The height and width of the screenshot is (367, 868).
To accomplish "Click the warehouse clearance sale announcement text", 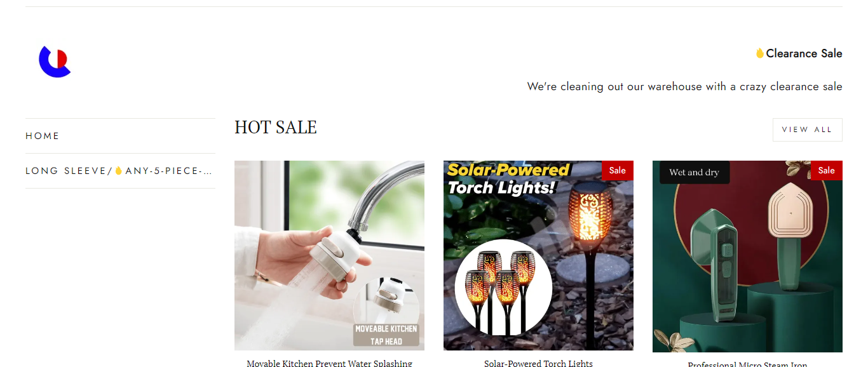I will (x=685, y=86).
